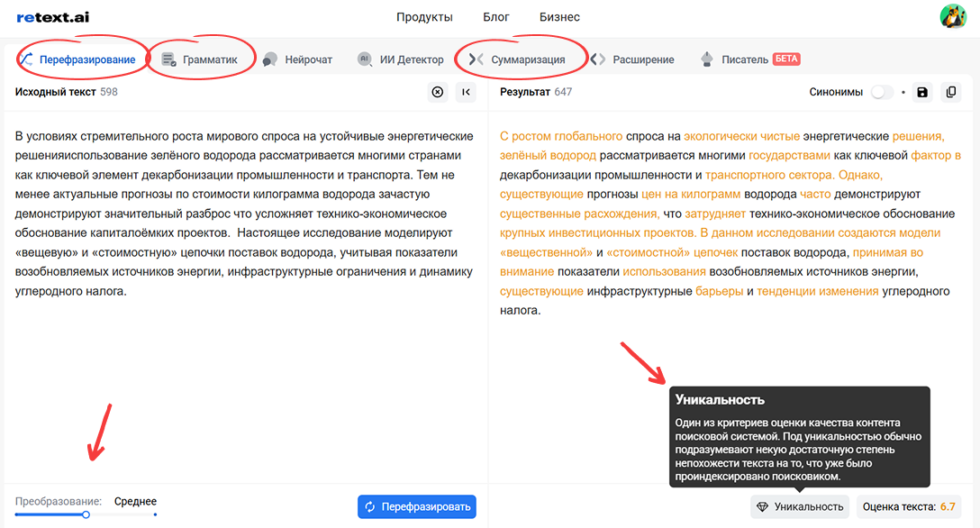Copy the result text
Viewport: 980px width, 528px height.
(x=949, y=92)
